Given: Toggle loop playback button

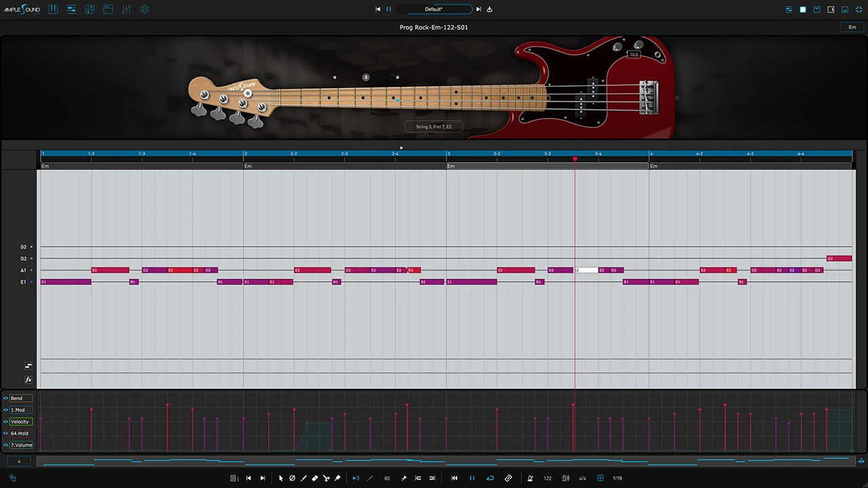Looking at the screenshot, I should pyautogui.click(x=490, y=478).
